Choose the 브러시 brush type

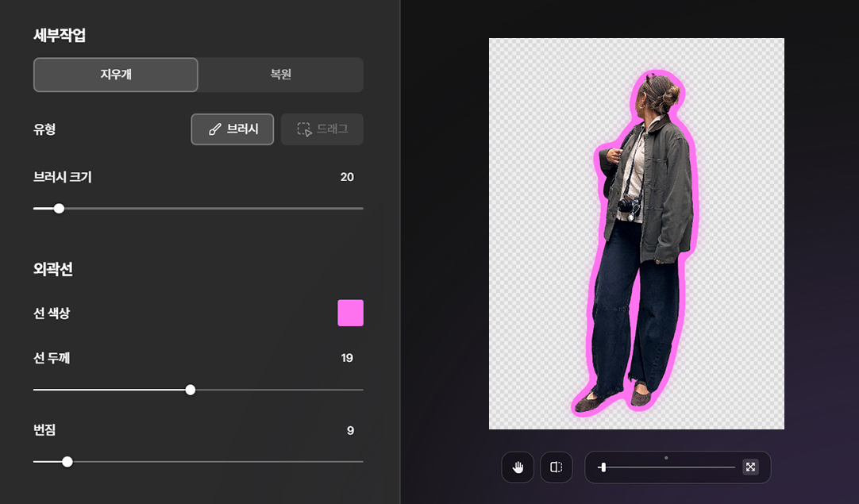tap(233, 129)
